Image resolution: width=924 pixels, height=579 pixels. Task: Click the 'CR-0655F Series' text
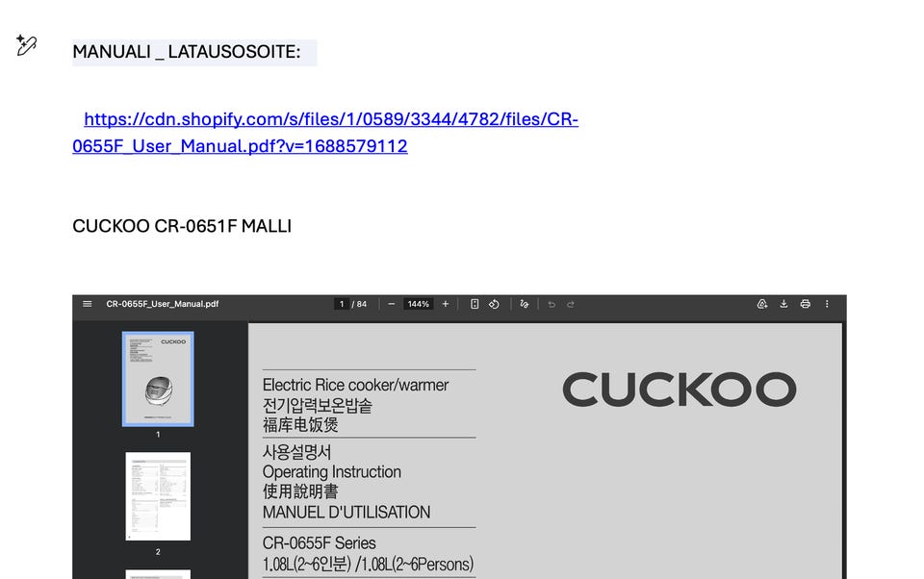point(319,543)
